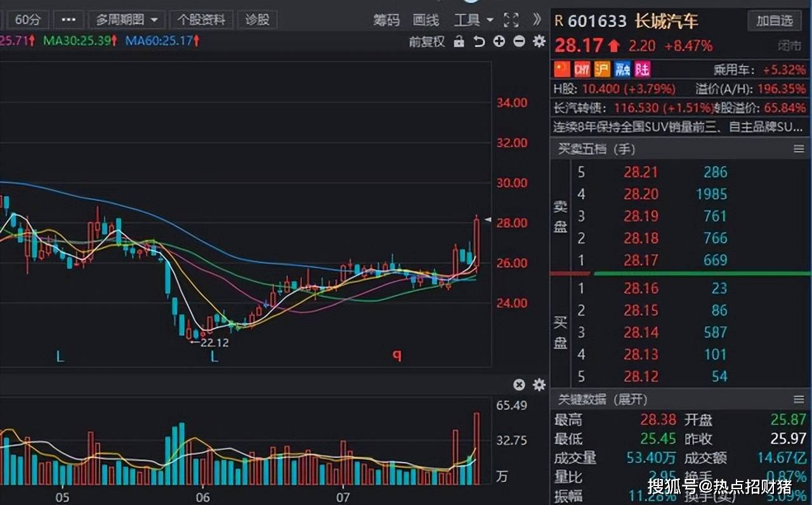Viewport: 812px width, 505px height.
Task: Click the MA30:25.39 indicator label
Action: coord(80,41)
